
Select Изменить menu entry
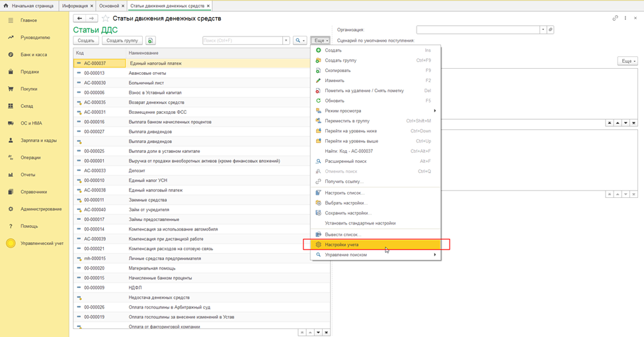coord(376,81)
